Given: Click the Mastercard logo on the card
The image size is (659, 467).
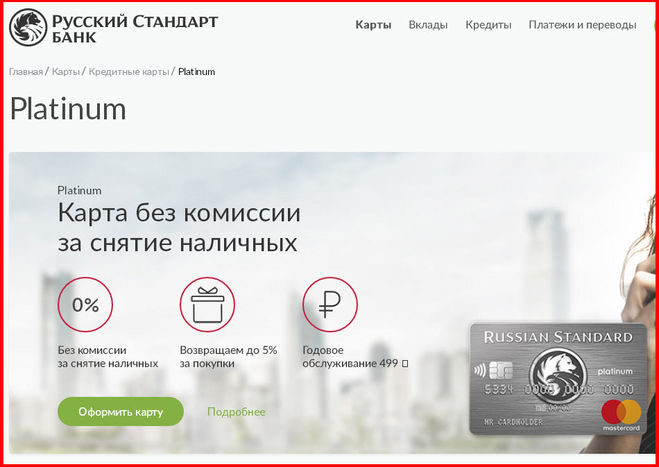Looking at the screenshot, I should pos(621,415).
